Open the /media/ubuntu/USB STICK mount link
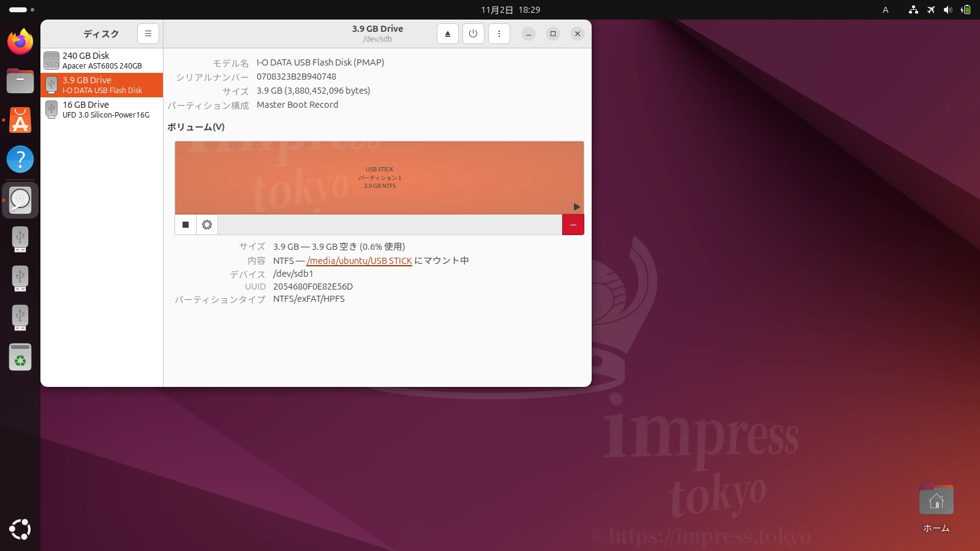980x551 pixels. click(x=359, y=261)
